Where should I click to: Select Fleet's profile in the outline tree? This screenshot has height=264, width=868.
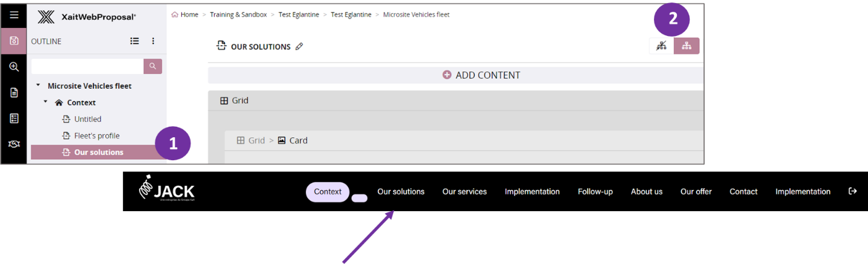[97, 135]
